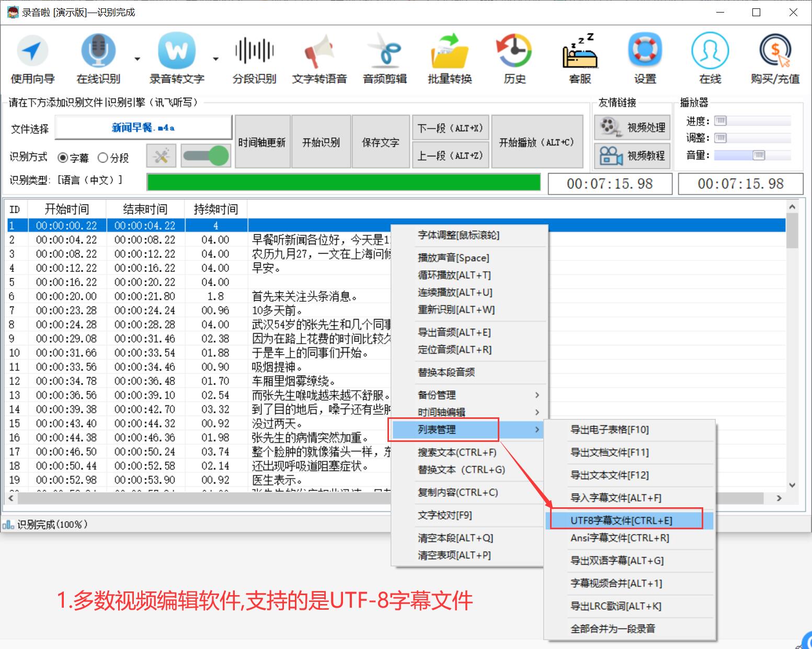Click 下一段 (ALT+X) button
This screenshot has width=812, height=649.
pos(451,128)
